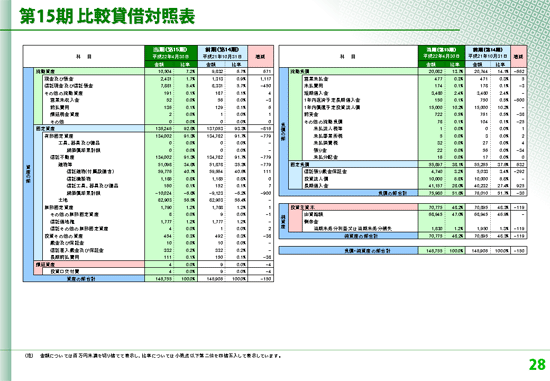
Task: Click the green page number 28
Action: click(x=537, y=365)
